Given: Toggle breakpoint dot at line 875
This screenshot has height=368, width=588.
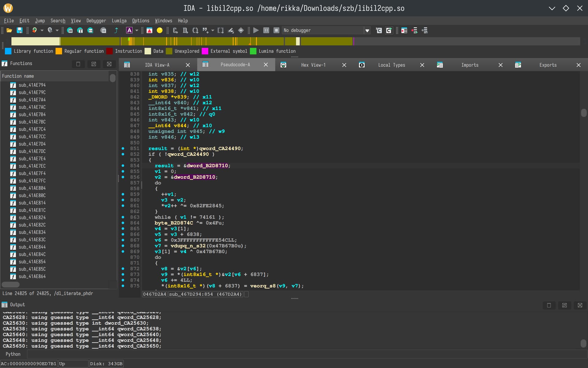Looking at the screenshot, I should tap(123, 286).
